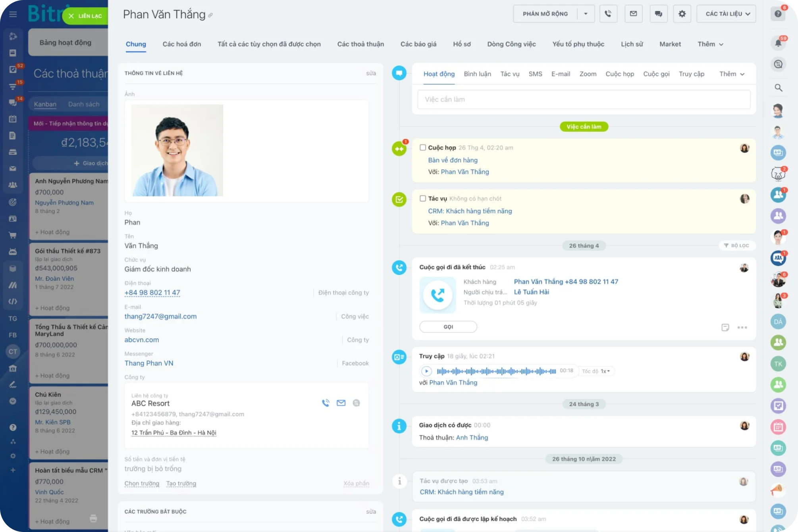Image resolution: width=798 pixels, height=532 pixels.
Task: Click the GỌI call button
Action: click(448, 327)
